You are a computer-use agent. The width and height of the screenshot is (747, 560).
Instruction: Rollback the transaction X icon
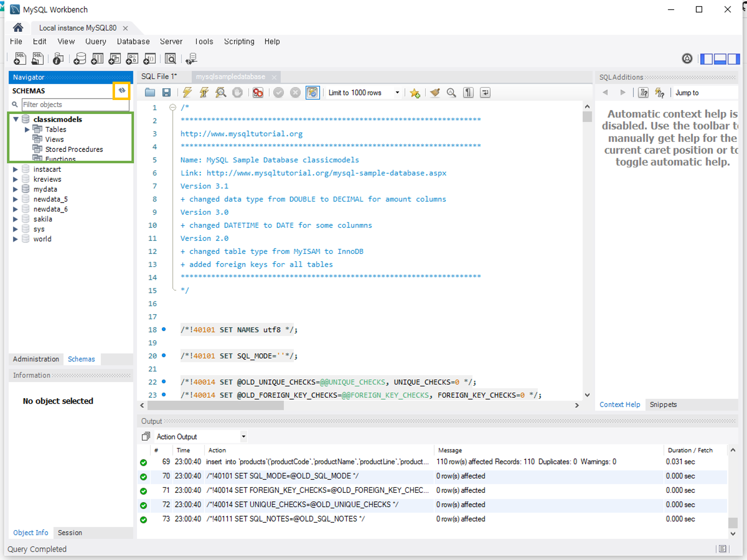coord(295,93)
